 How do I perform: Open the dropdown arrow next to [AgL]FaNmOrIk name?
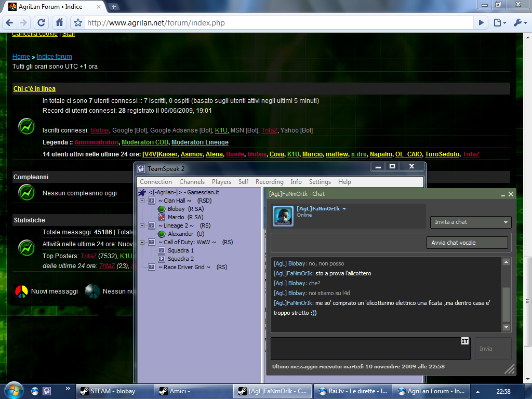pos(344,209)
